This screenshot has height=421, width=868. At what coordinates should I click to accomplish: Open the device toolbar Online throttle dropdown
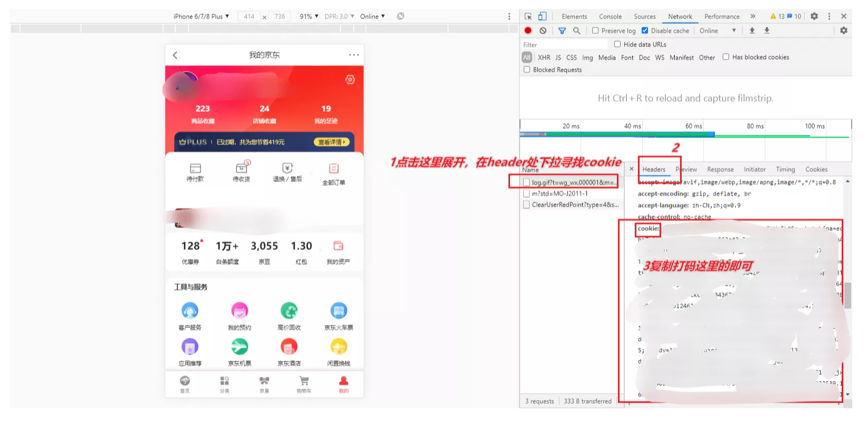372,16
